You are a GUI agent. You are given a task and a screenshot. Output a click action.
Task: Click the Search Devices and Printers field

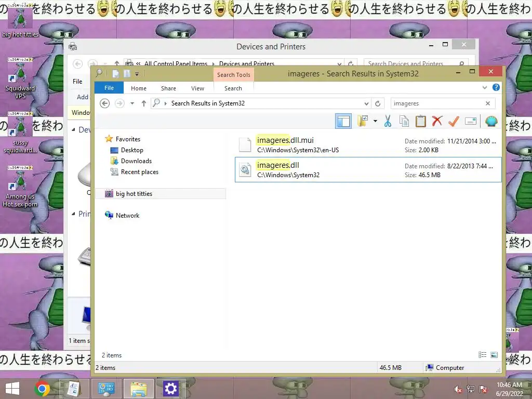tap(416, 63)
